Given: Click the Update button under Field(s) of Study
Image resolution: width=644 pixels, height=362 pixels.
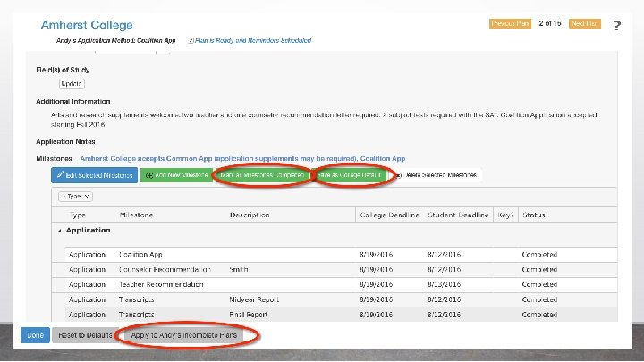Looking at the screenshot, I should [72, 84].
